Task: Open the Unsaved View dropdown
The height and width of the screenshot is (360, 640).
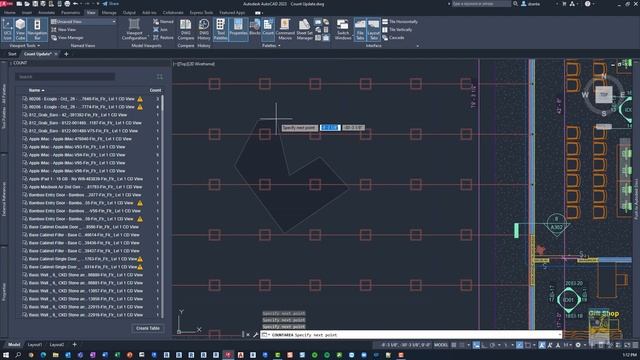Action: [83, 22]
